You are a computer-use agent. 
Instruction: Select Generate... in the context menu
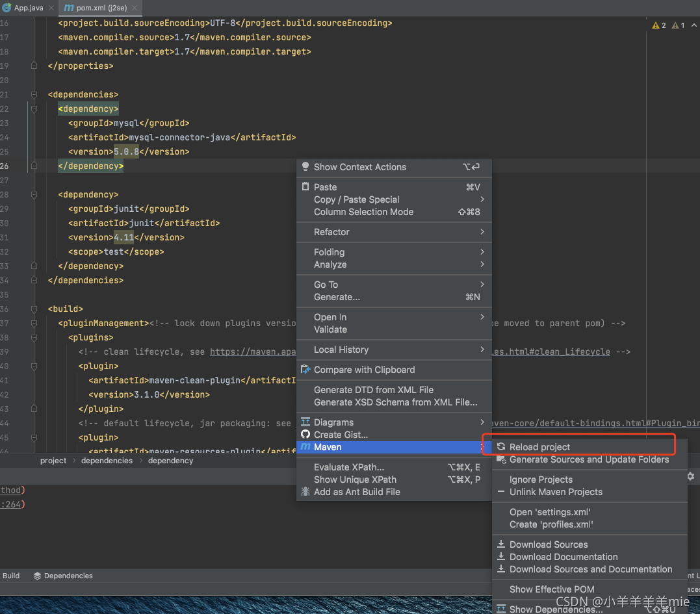[394, 297]
